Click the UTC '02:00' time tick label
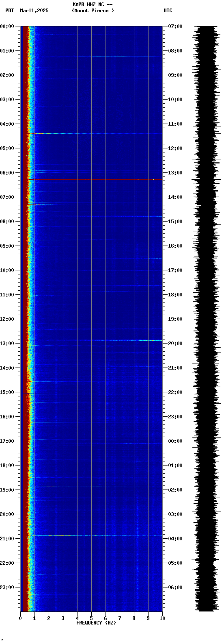 pyautogui.click(x=175, y=490)
